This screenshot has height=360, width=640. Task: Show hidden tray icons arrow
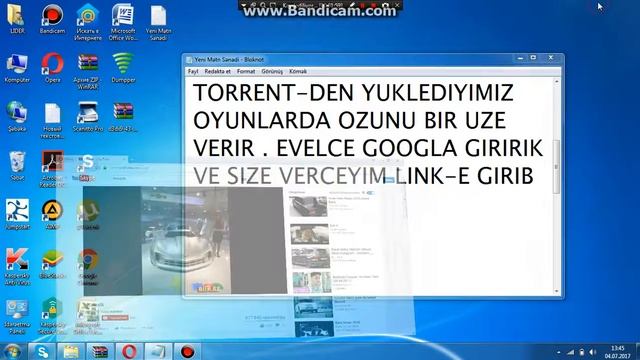click(x=558, y=352)
